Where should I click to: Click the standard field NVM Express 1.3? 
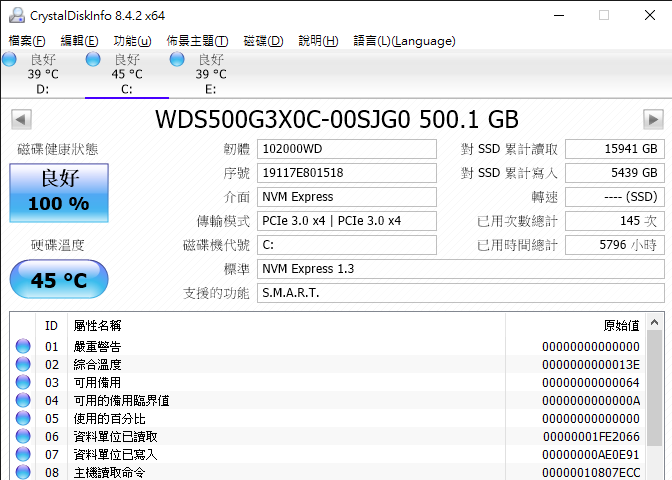point(461,269)
